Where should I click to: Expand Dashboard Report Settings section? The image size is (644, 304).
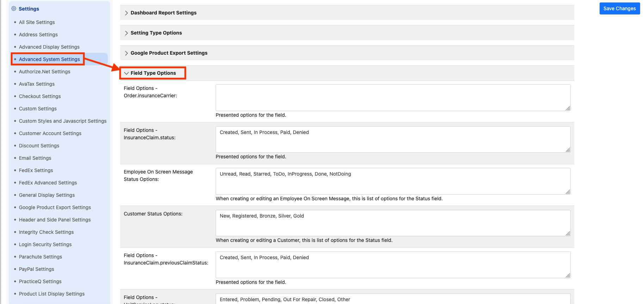click(347, 13)
